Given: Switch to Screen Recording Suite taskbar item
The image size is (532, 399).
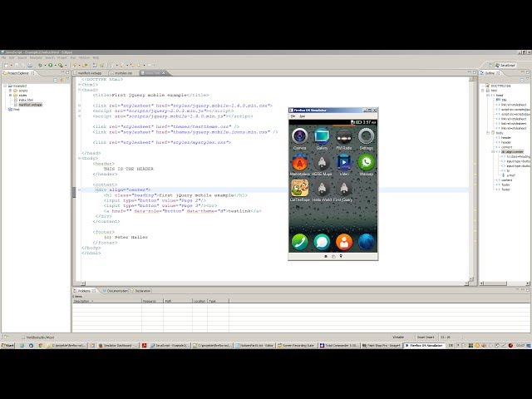Looking at the screenshot, I should click(x=298, y=346).
